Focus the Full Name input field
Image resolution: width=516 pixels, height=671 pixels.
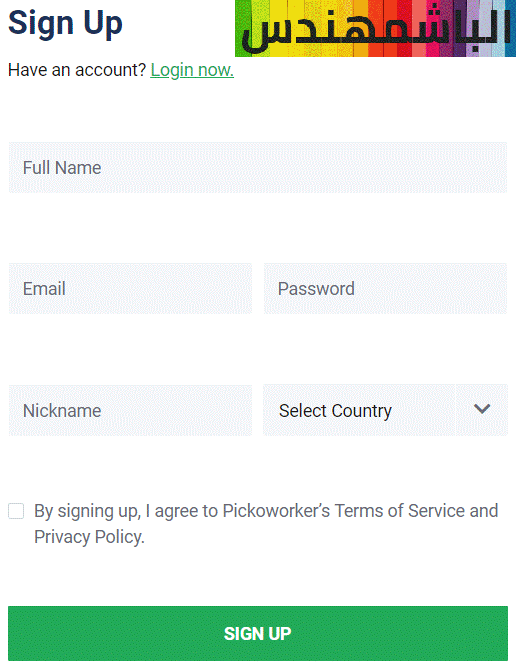pos(258,167)
